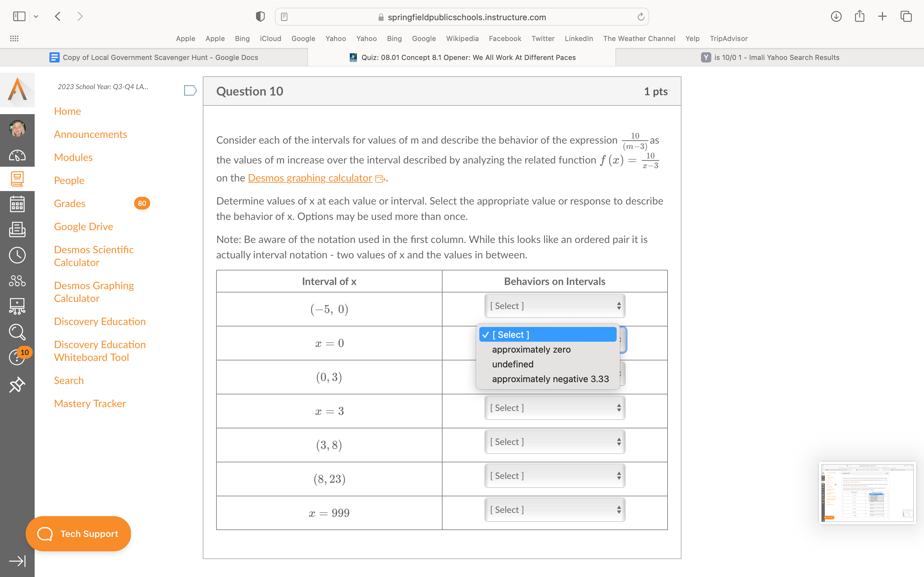The image size is (924, 577).
Task: Switch to the Yahoo Search Results tab
Action: coord(770,57)
